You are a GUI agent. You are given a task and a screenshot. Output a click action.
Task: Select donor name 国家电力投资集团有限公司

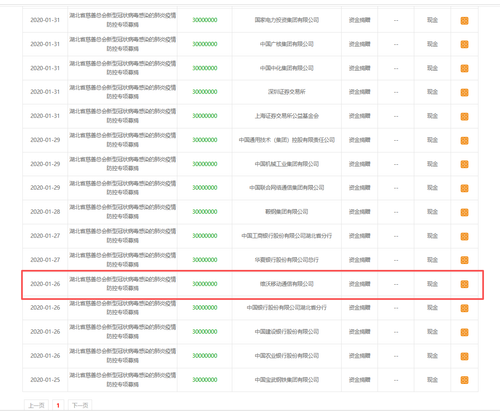[x=287, y=20]
